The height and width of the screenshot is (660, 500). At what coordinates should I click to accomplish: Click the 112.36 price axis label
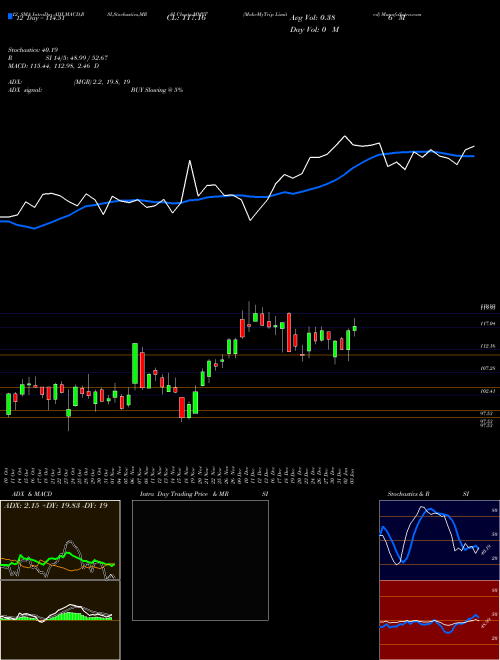click(487, 346)
